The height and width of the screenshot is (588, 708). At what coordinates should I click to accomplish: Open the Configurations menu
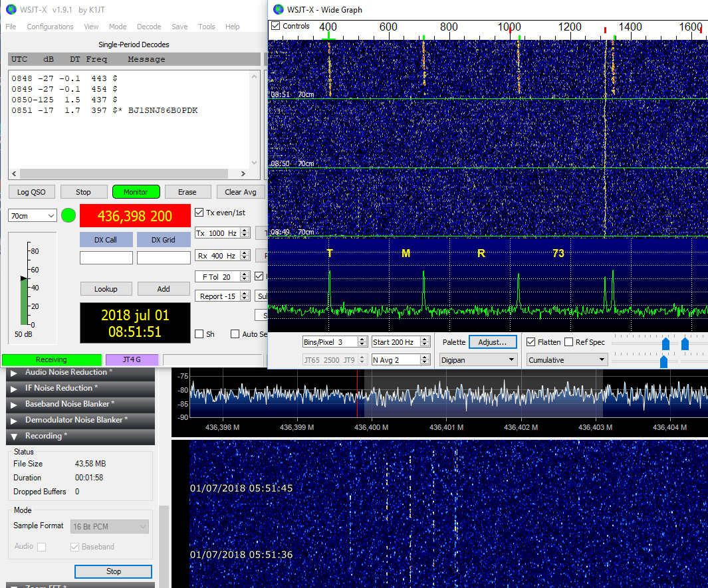tap(50, 27)
